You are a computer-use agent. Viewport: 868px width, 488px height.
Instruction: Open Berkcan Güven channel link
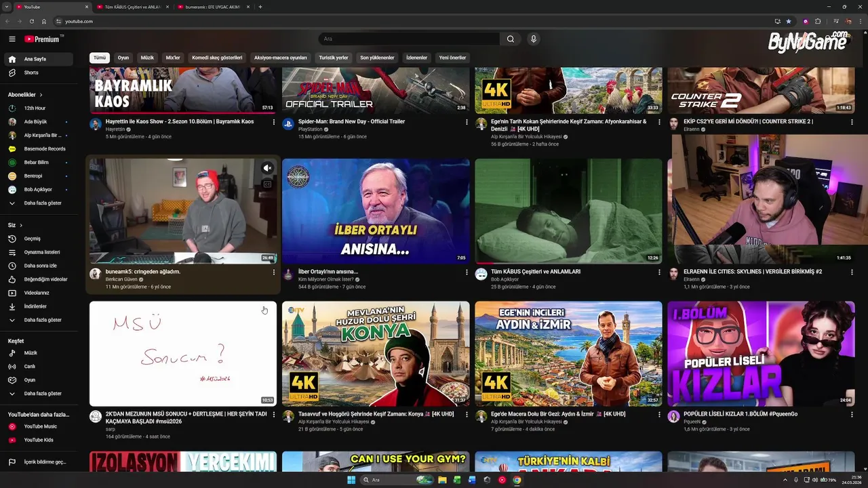point(123,279)
